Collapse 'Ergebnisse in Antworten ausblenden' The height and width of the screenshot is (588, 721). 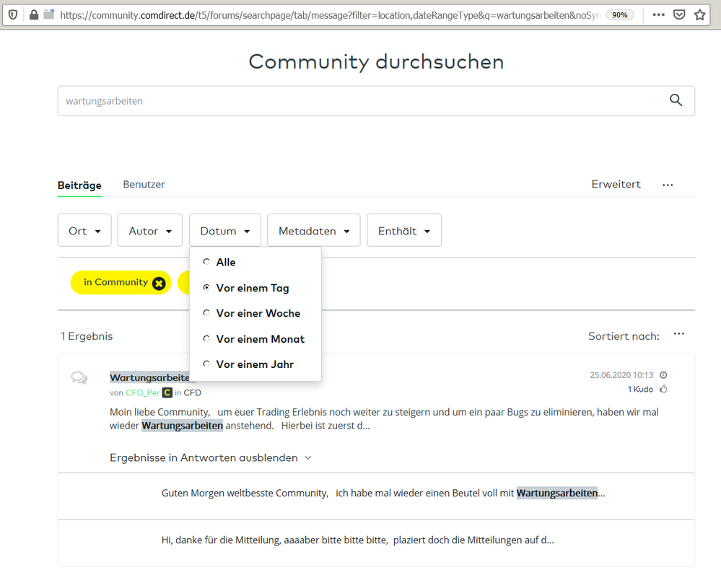click(210, 458)
